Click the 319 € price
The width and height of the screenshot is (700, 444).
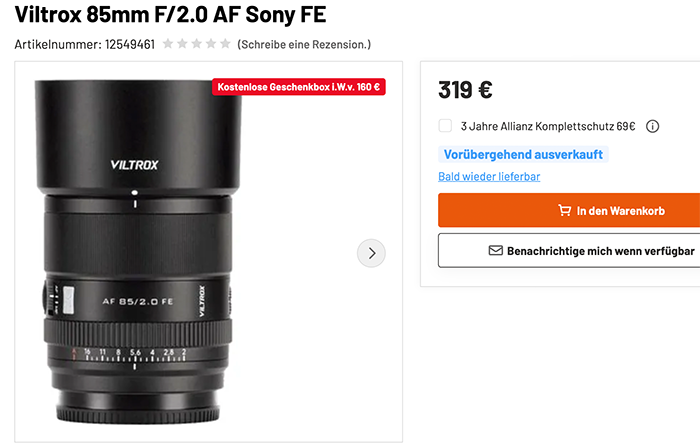coord(465,90)
